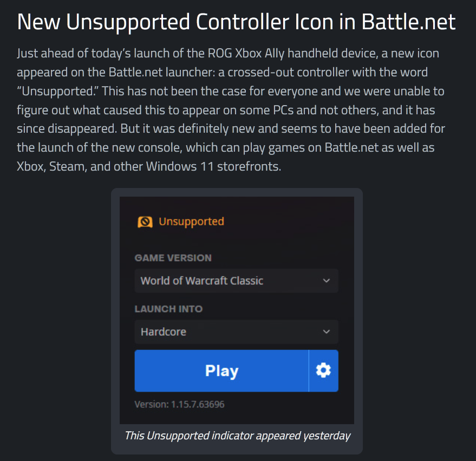
Task: Click the embedded Battle.net launcher screenshot
Action: (x=237, y=310)
